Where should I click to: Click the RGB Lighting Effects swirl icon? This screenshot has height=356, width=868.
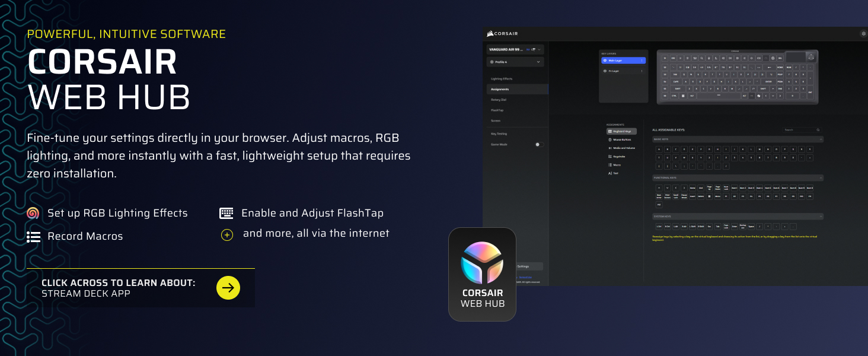pos(33,213)
